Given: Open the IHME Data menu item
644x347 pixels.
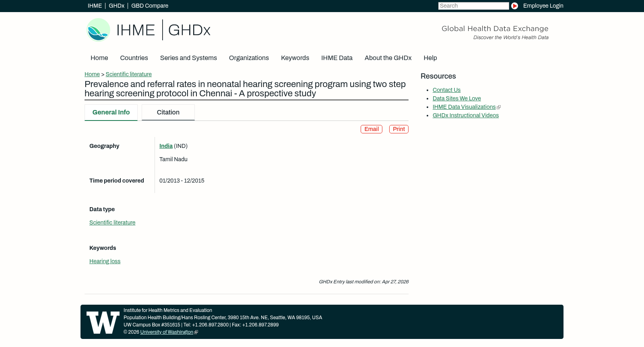Looking at the screenshot, I should [337, 58].
